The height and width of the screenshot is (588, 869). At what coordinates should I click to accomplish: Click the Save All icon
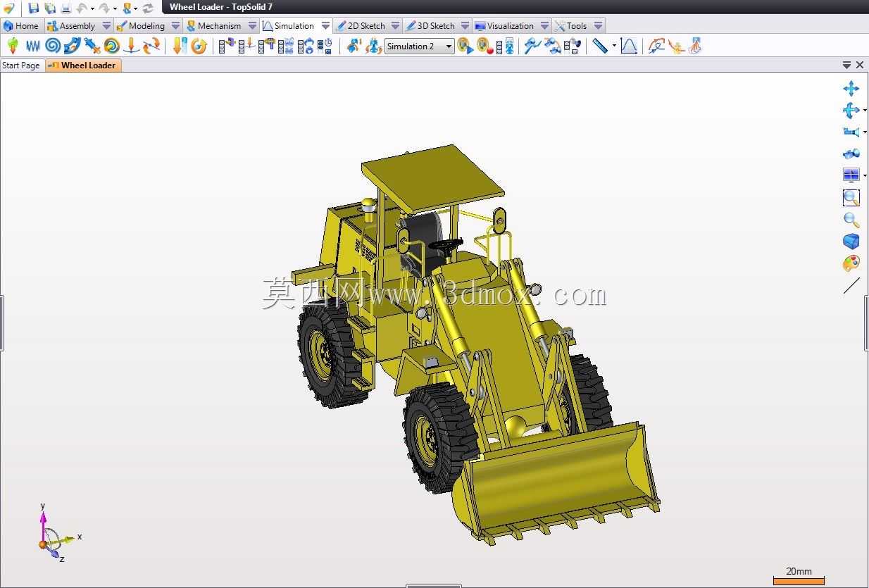[x=50, y=8]
